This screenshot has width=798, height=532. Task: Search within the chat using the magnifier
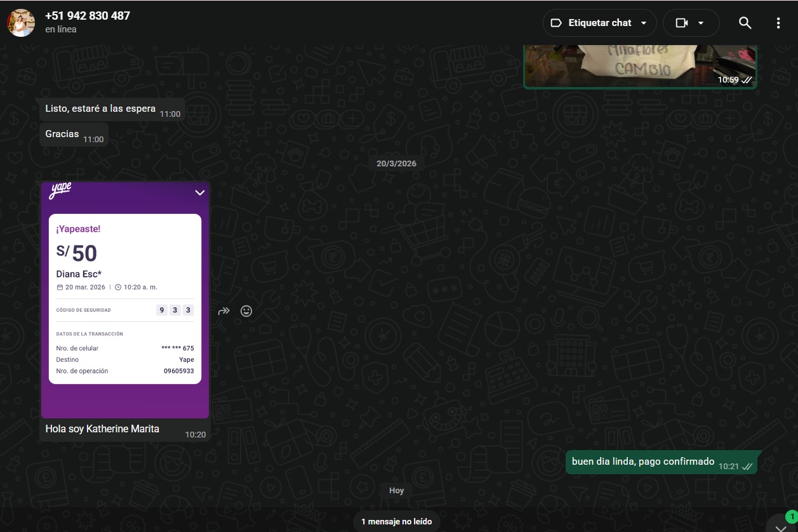tap(745, 23)
